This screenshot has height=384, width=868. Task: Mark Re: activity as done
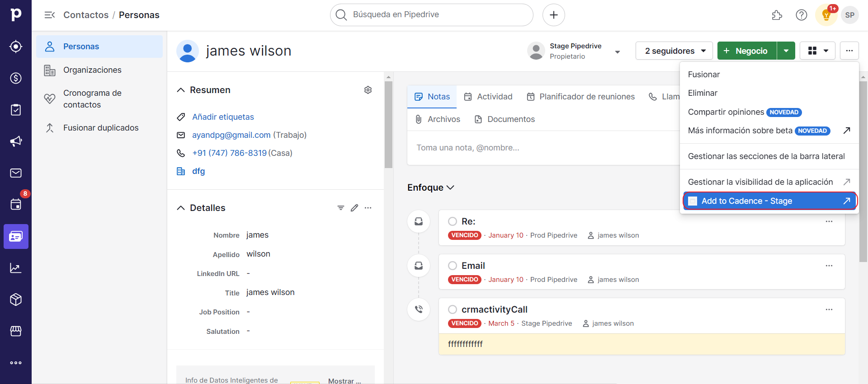click(x=453, y=221)
